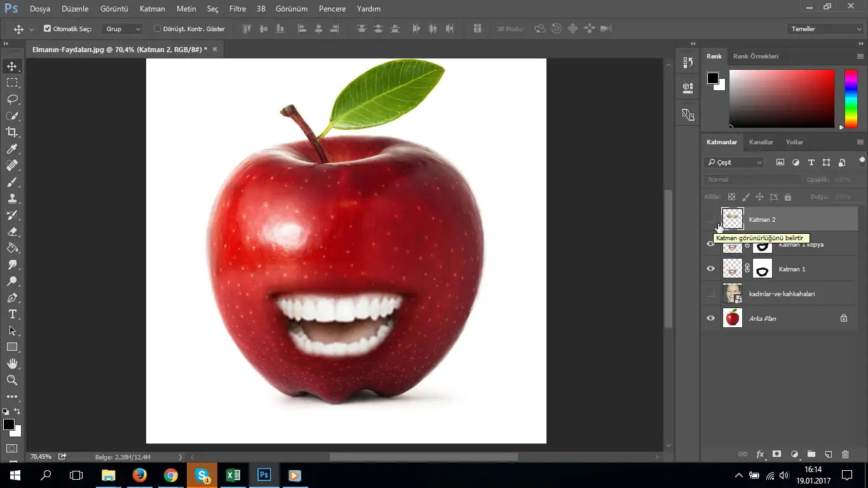The width and height of the screenshot is (868, 488).
Task: Select the Lasso tool
Action: (x=12, y=99)
